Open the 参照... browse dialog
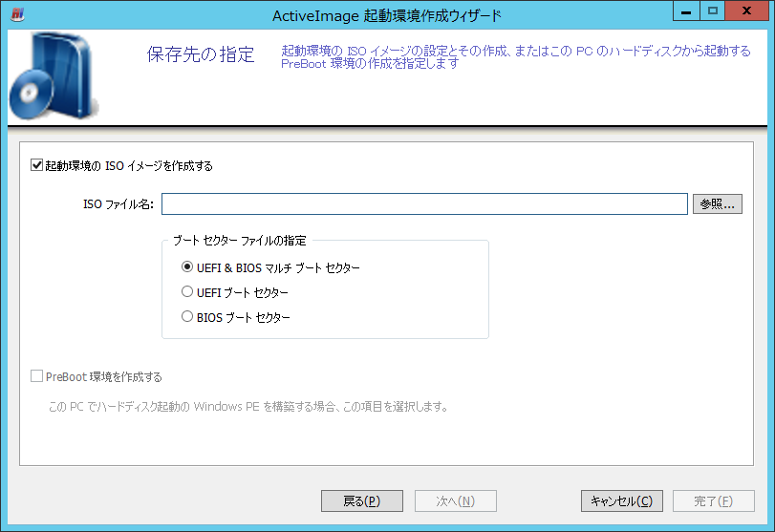Screen dimensions: 775x532 [x=717, y=204]
